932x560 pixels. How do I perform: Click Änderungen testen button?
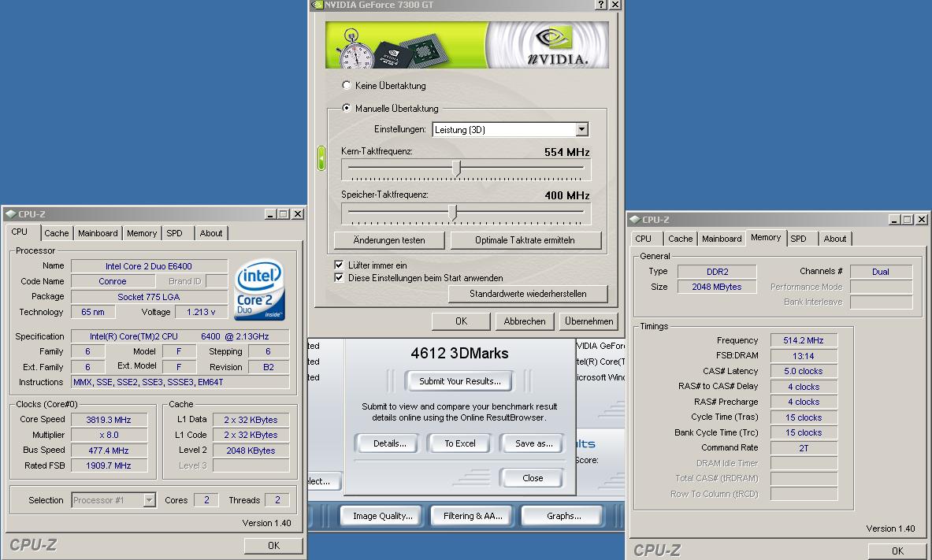[x=389, y=240]
